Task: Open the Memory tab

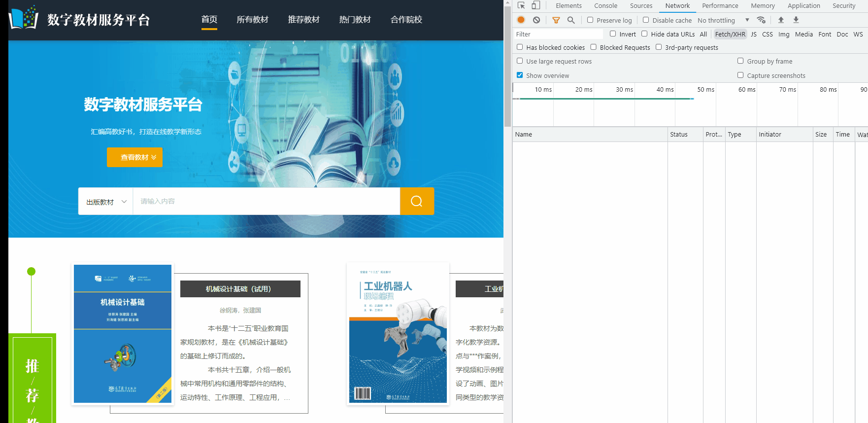Action: point(763,6)
